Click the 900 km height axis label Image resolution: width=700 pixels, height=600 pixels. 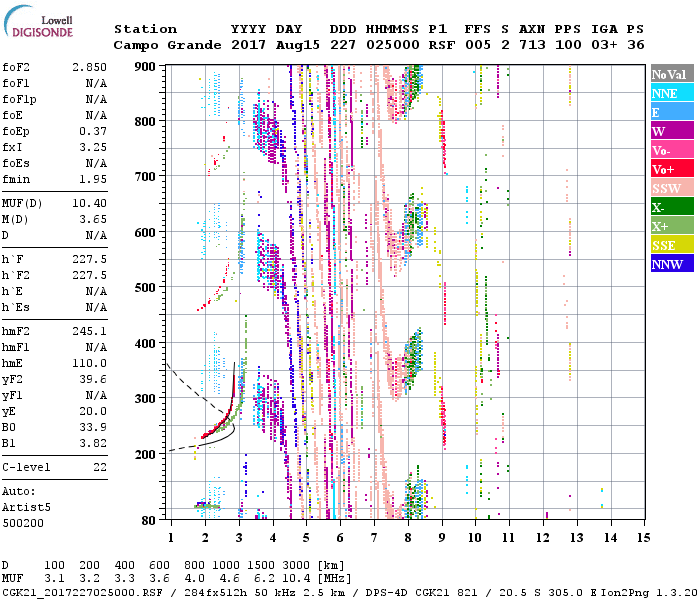coord(147,66)
